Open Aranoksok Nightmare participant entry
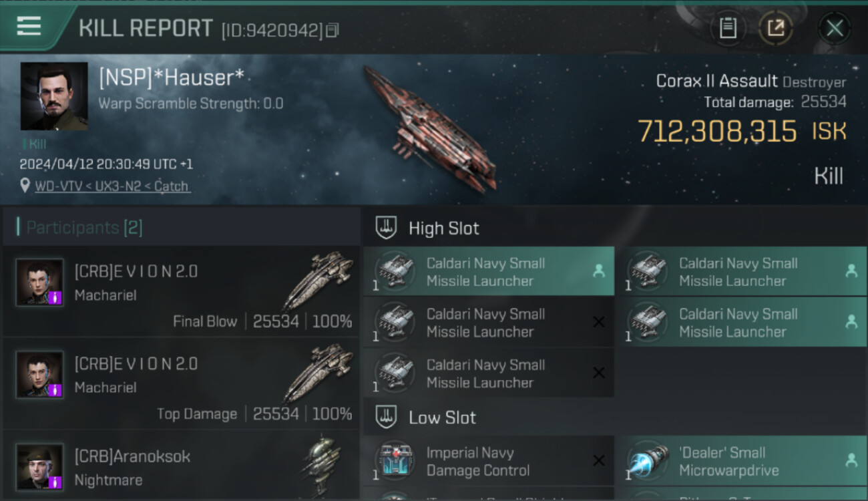 pos(181,466)
